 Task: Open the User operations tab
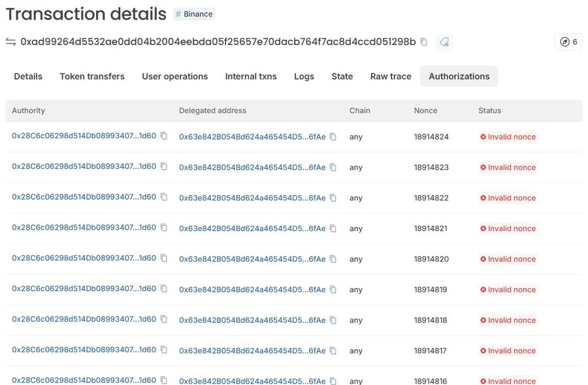pyautogui.click(x=174, y=76)
